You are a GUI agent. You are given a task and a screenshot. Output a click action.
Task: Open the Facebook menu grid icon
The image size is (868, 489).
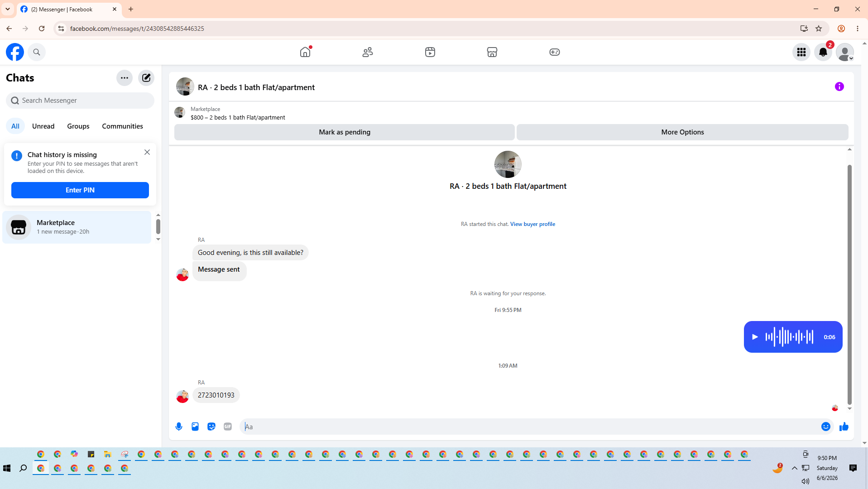click(x=801, y=52)
